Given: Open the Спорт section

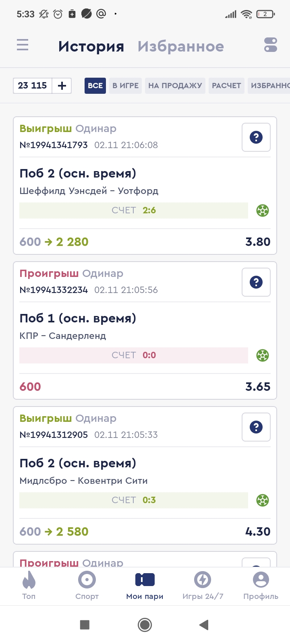Looking at the screenshot, I should [x=87, y=586].
